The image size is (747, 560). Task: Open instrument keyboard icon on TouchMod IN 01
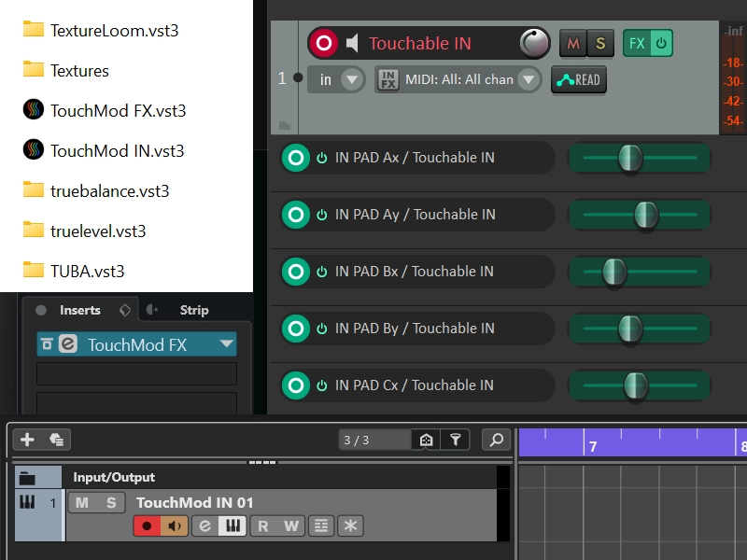233,525
